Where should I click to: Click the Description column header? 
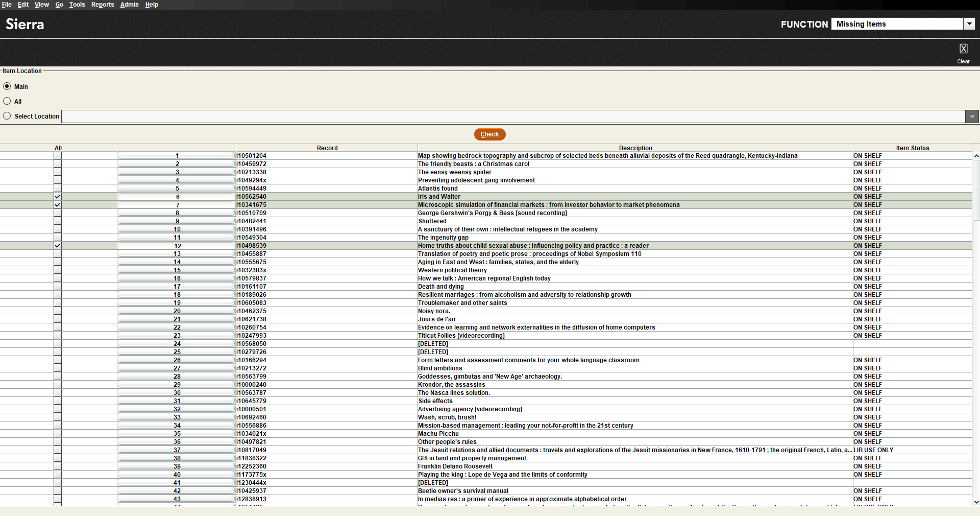635,148
